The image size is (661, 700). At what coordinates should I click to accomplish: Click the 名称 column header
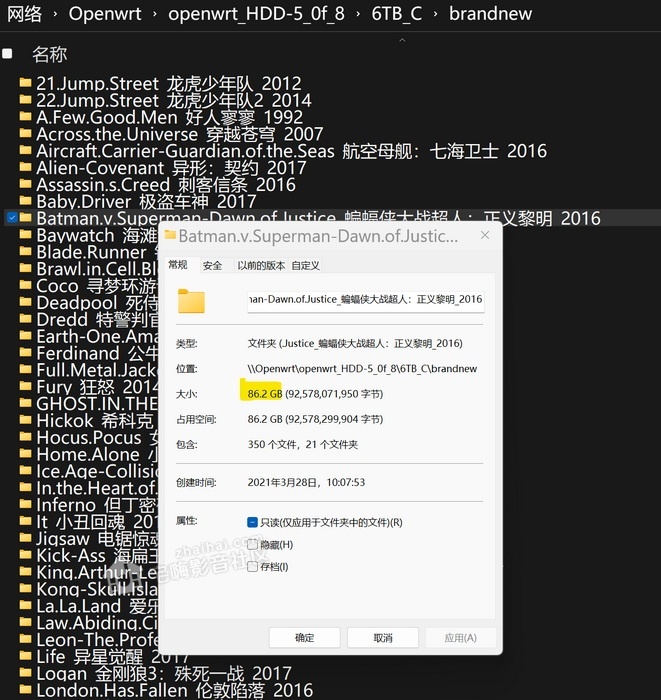click(50, 54)
